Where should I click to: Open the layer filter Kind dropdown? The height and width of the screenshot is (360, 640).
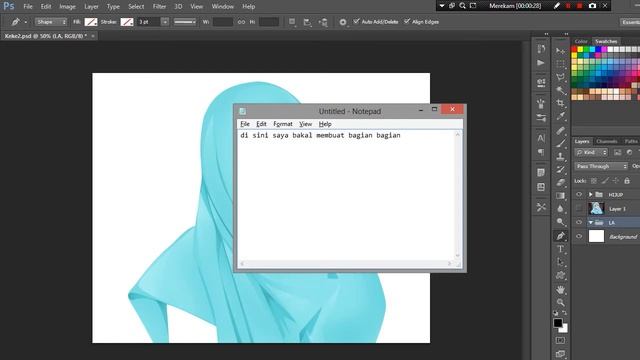tap(591, 152)
